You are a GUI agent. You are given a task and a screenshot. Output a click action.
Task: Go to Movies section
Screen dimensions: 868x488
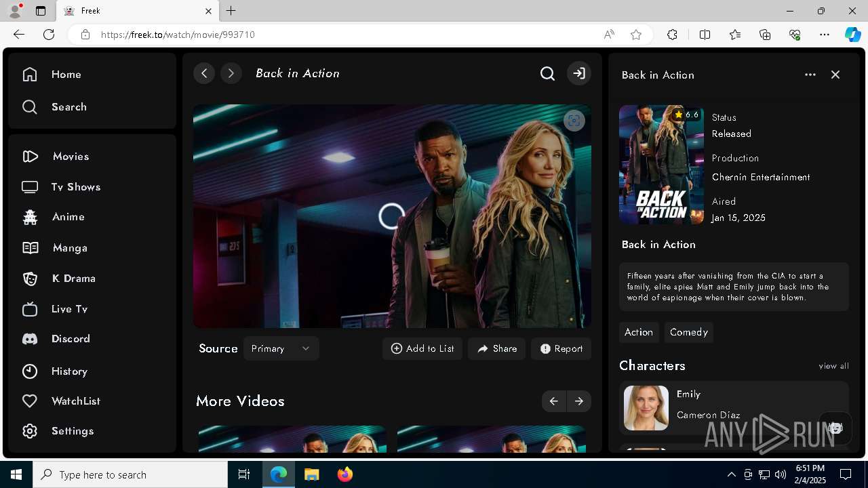(x=56, y=157)
